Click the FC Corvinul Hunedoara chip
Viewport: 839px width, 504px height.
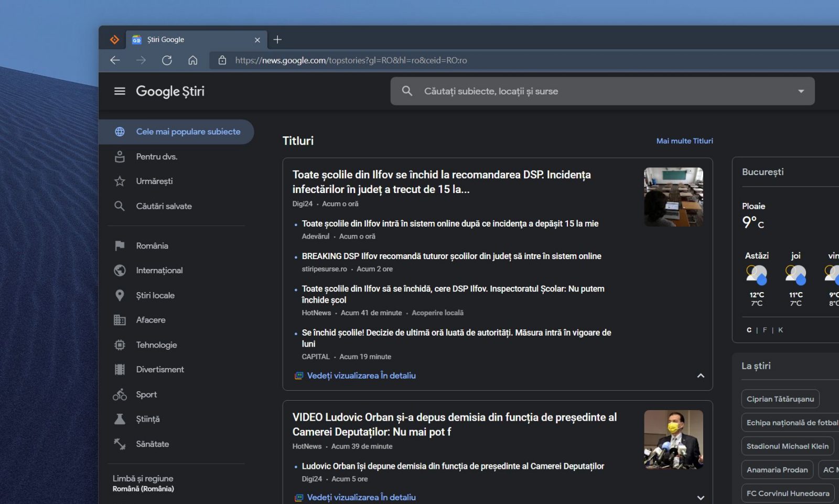[x=788, y=494]
